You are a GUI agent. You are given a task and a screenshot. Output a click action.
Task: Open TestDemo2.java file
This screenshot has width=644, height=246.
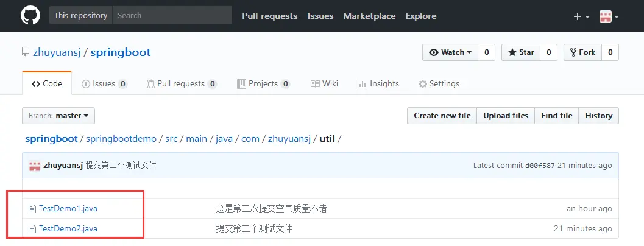coord(68,229)
